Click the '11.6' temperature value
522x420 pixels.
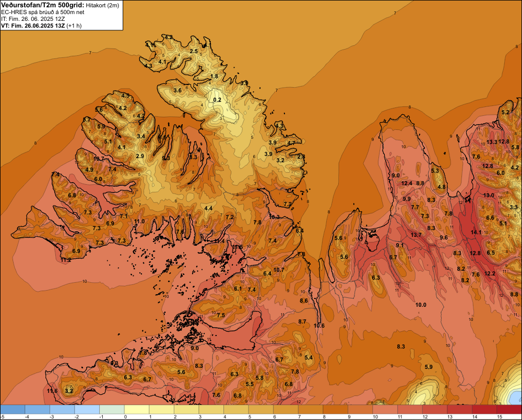[52, 391]
